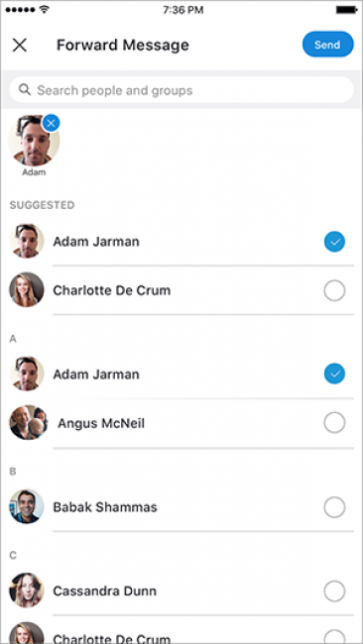Image resolution: width=363 pixels, height=644 pixels.
Task: Tap Adam's selected recipient avatar
Action: [x=34, y=141]
